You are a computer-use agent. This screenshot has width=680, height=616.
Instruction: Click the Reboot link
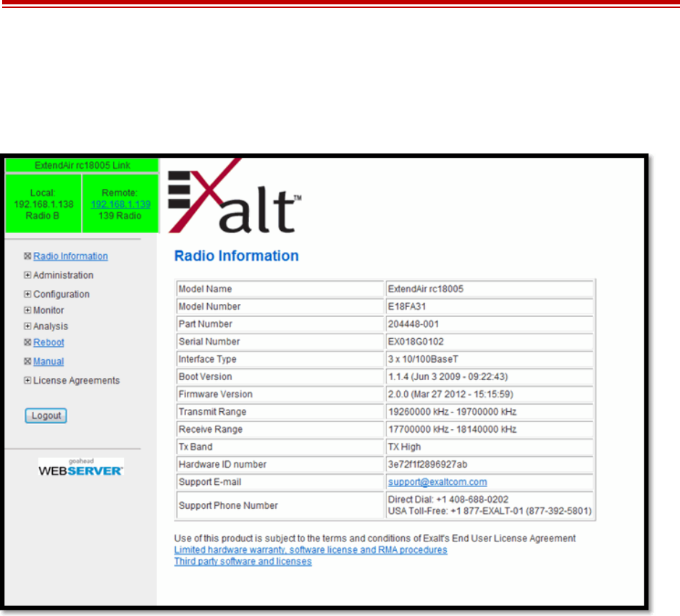[49, 342]
